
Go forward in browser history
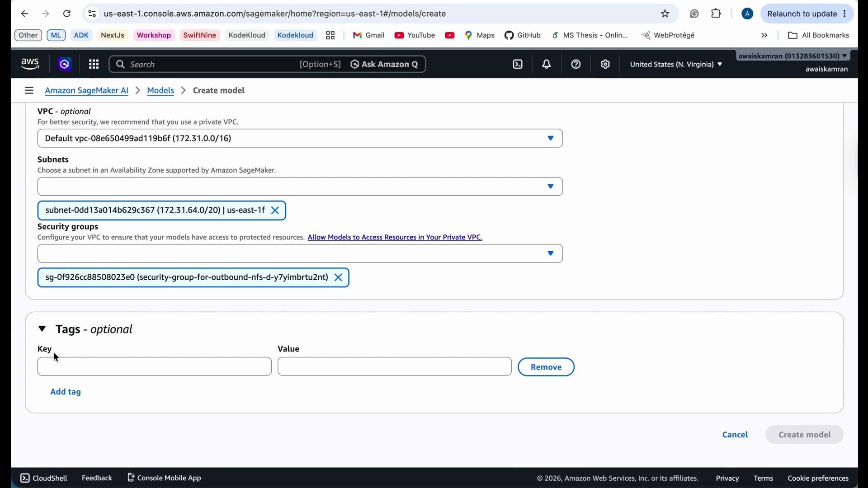pos(46,14)
